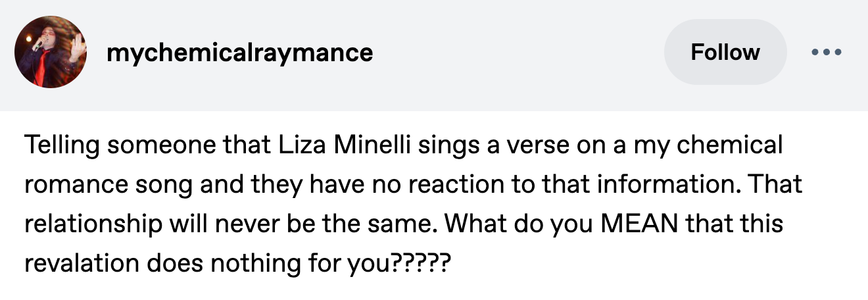The image size is (868, 300).
Task: Click the word "romance" in the post
Action: pyautogui.click(x=74, y=185)
